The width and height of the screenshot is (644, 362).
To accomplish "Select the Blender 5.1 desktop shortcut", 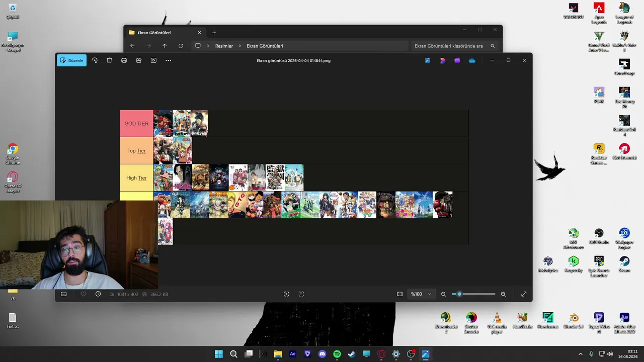I will (574, 320).
